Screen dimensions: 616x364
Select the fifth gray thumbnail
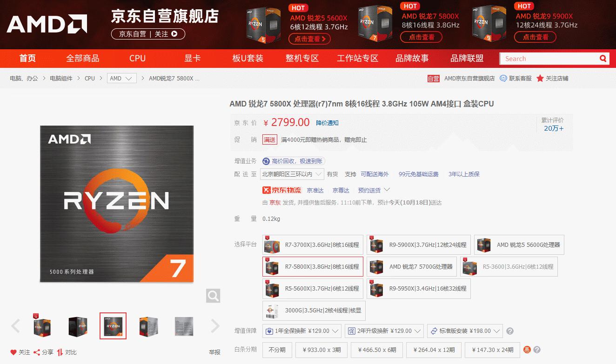pos(184,326)
